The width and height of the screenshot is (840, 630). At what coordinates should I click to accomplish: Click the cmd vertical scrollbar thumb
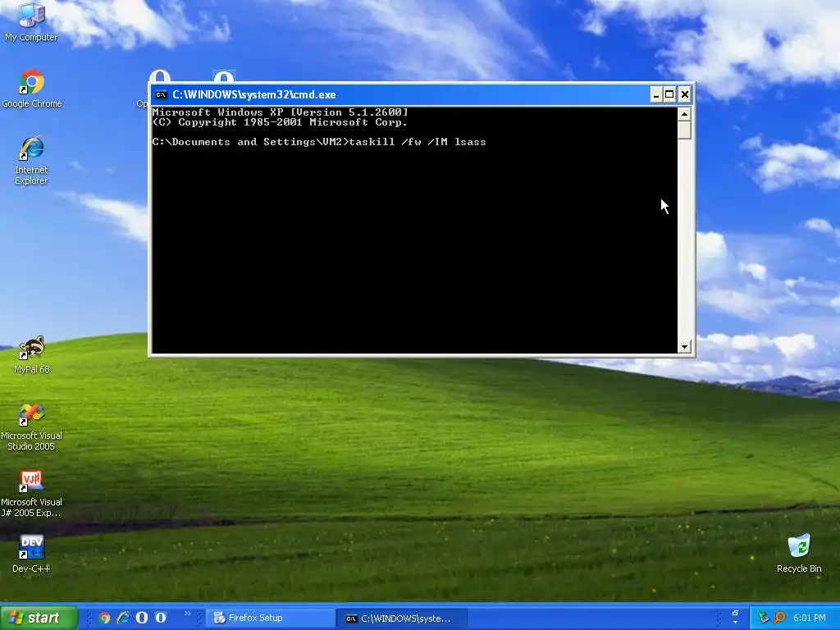[684, 130]
